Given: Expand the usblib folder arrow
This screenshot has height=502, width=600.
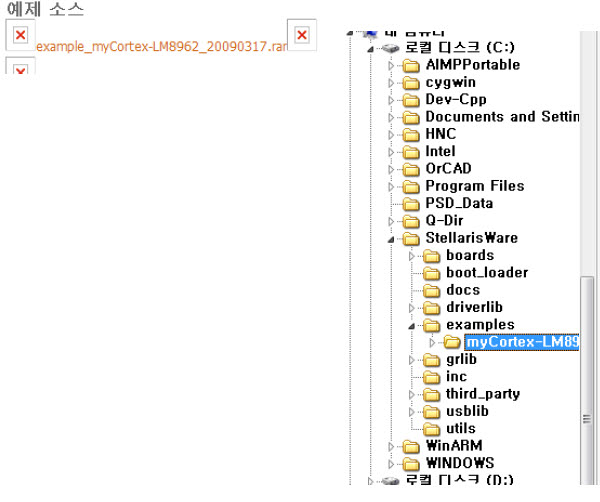Looking at the screenshot, I should tap(411, 412).
